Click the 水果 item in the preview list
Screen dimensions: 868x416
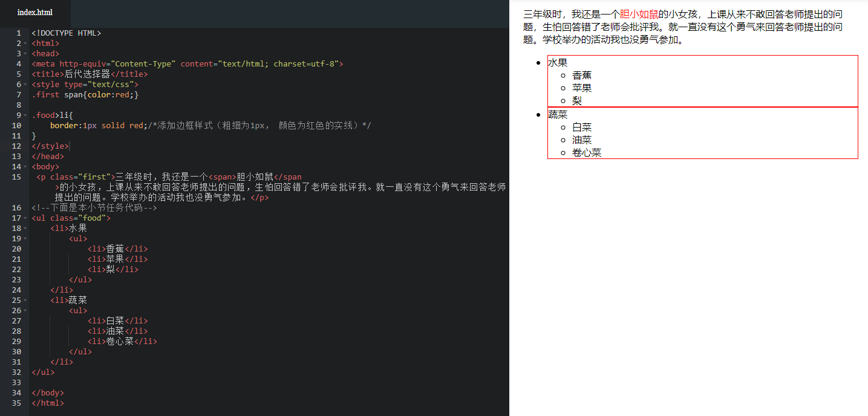click(558, 62)
